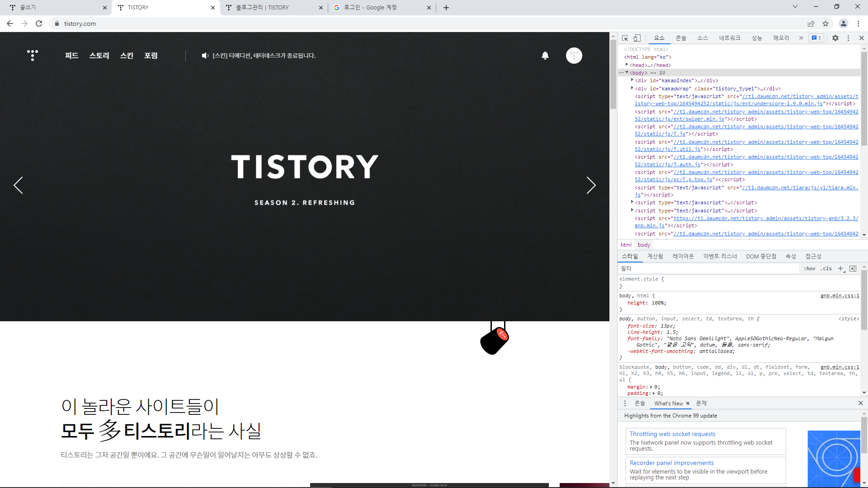The width and height of the screenshot is (868, 488).
Task: Open the Tistory profile avatar menu
Action: click(574, 56)
